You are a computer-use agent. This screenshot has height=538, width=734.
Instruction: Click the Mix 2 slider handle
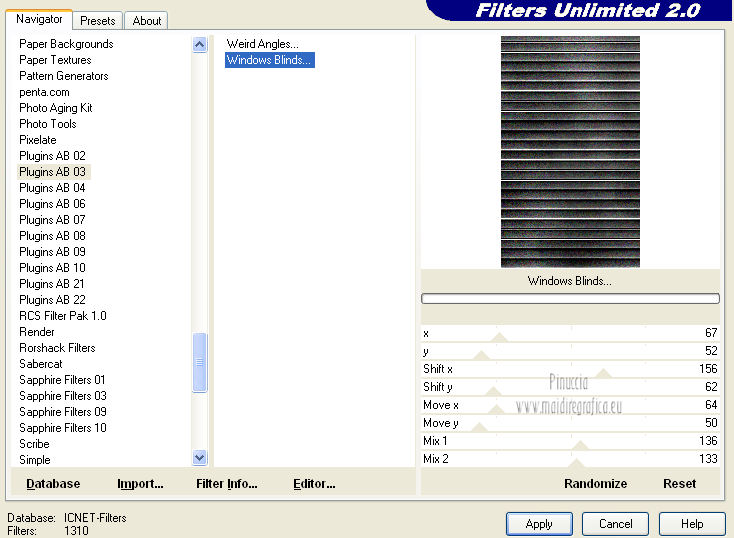576,463
